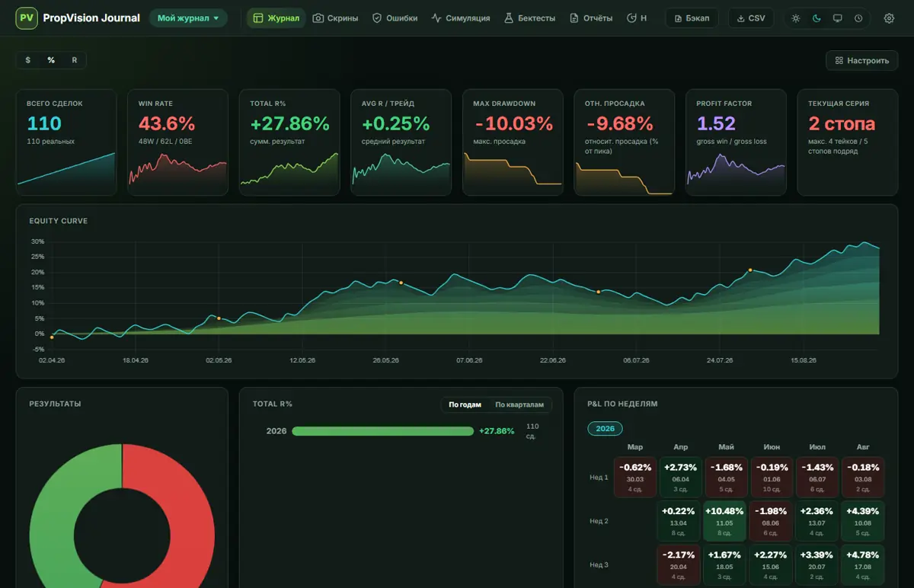Click the Текущая серия card
914x588 pixels.
click(848, 142)
